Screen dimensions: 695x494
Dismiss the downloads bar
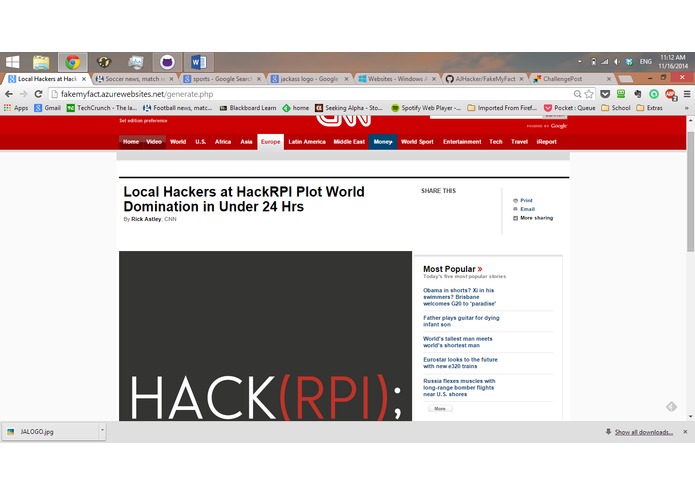tap(685, 432)
